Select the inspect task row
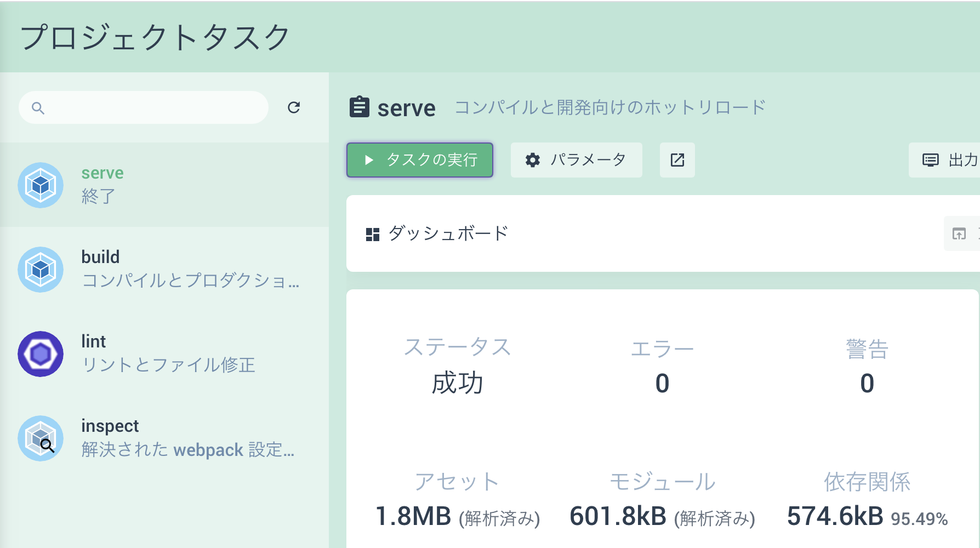This screenshot has width=980, height=548. (164, 438)
